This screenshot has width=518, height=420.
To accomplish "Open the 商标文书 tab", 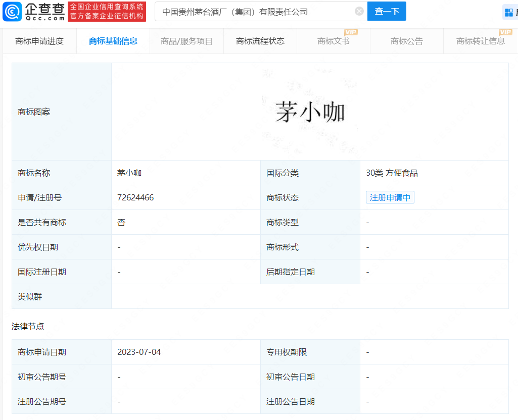I will click(334, 41).
